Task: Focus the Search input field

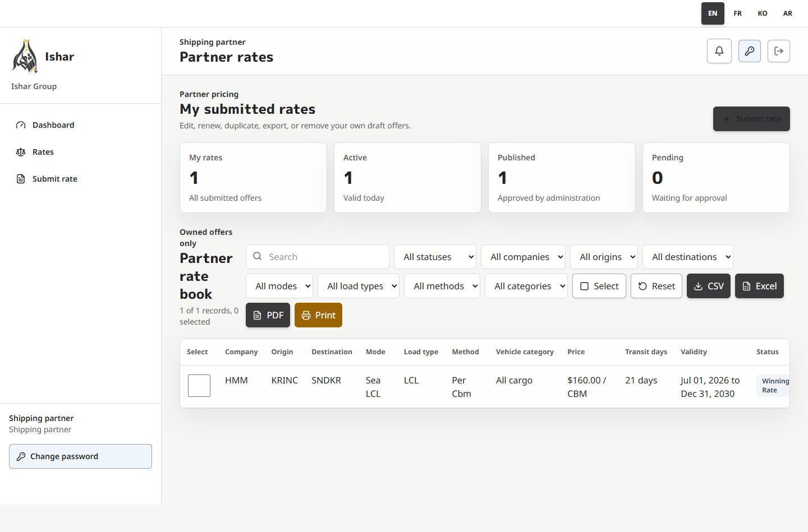Action: pyautogui.click(x=318, y=257)
